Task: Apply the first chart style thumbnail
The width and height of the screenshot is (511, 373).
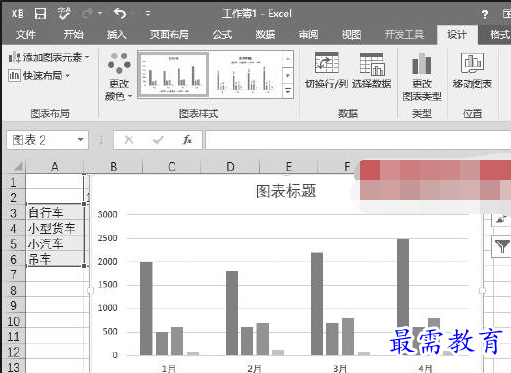Action: pyautogui.click(x=173, y=75)
